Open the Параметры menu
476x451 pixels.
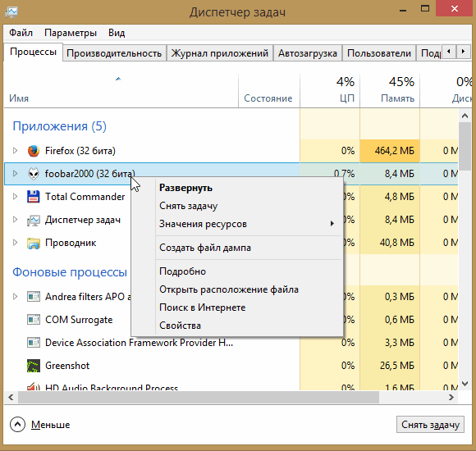click(71, 33)
